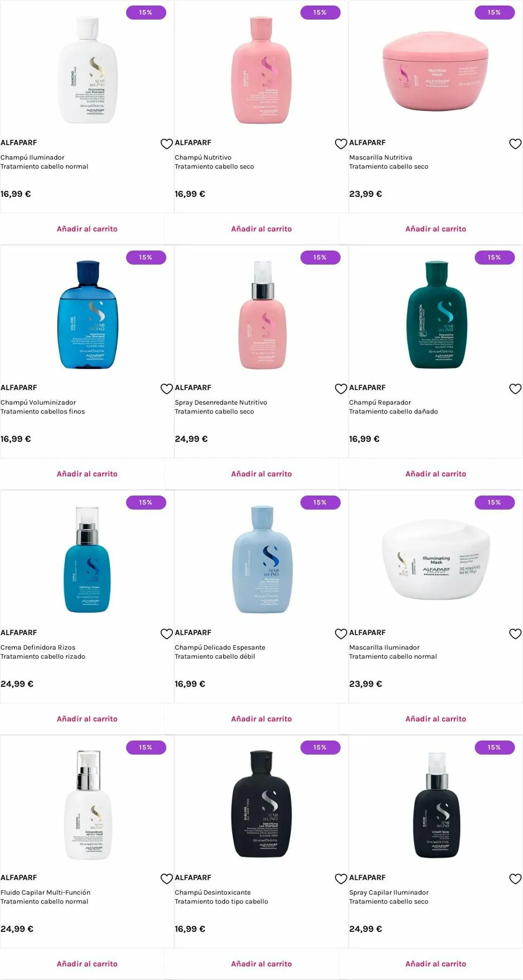Like the Spray Desenredante Nutritivo heart icon
The image size is (523, 980).
point(341,389)
